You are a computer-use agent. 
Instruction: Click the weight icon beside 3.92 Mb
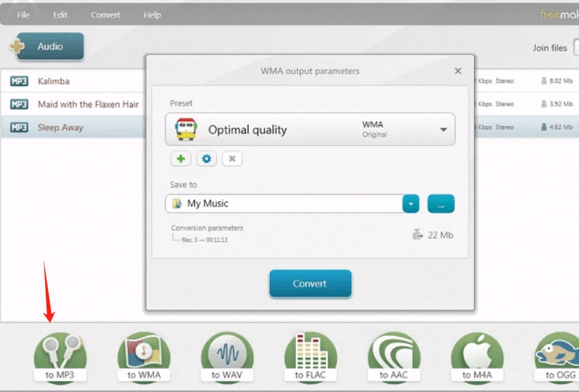point(543,104)
